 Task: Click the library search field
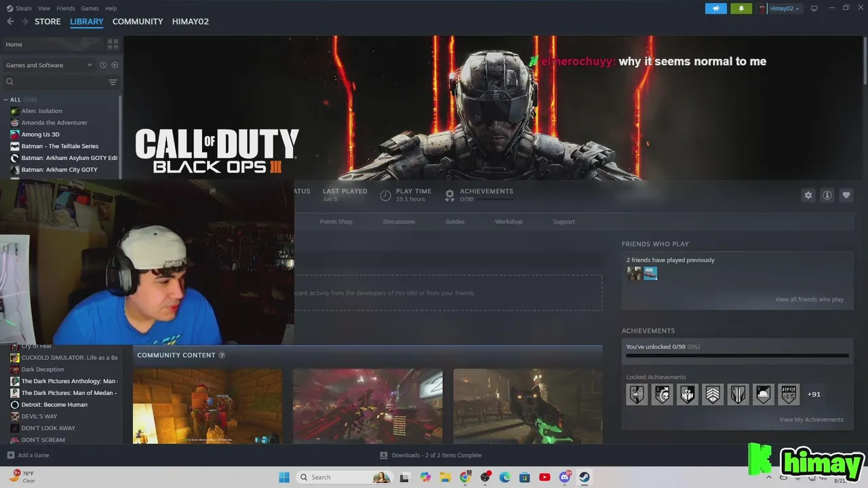click(x=56, y=82)
